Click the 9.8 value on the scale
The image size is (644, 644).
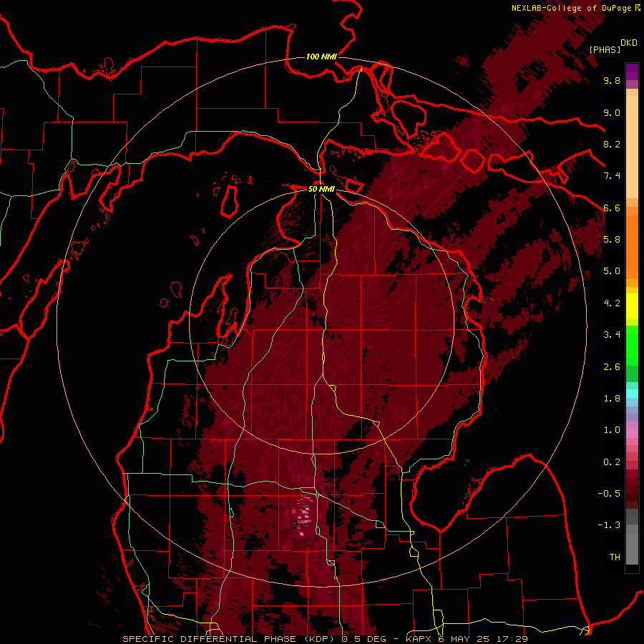tap(612, 80)
